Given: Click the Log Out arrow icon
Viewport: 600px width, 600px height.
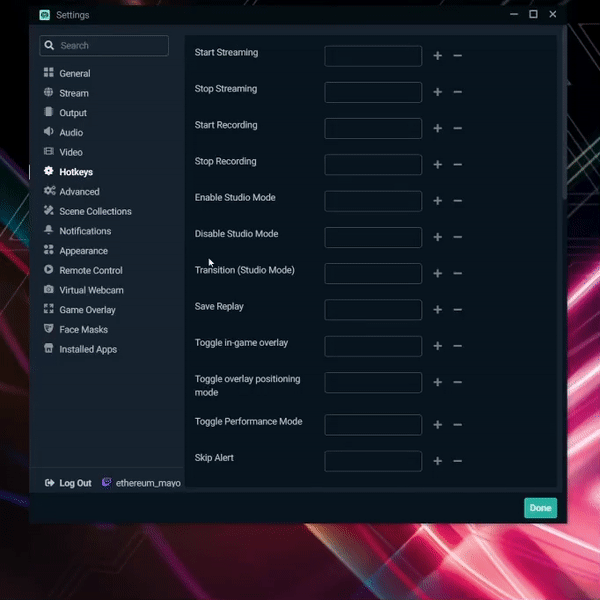Looking at the screenshot, I should tap(49, 483).
